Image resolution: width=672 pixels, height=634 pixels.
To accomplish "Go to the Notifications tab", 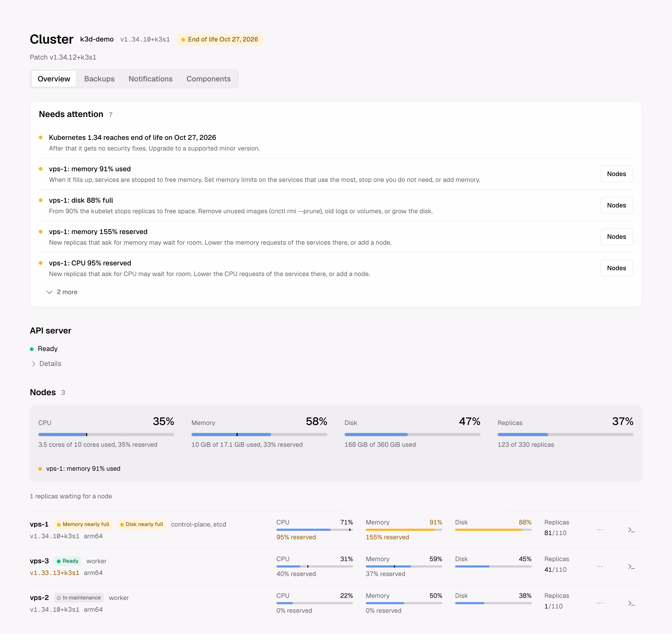I will pos(150,79).
